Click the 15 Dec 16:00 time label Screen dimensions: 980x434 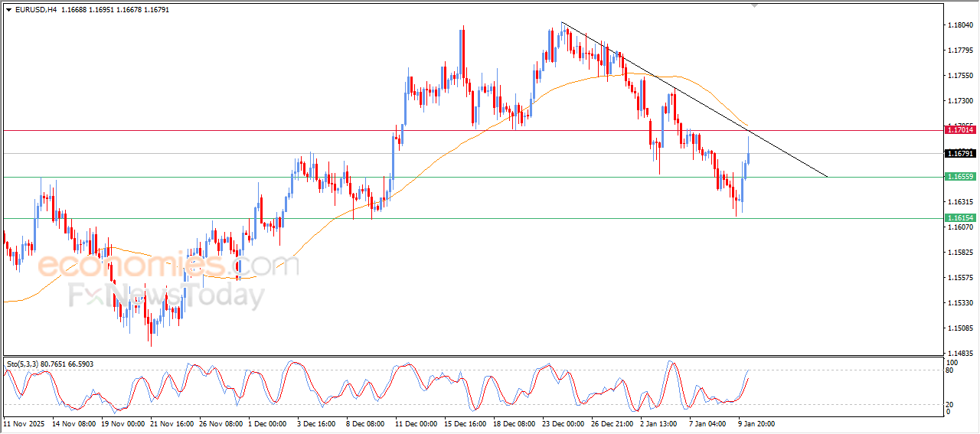click(463, 423)
